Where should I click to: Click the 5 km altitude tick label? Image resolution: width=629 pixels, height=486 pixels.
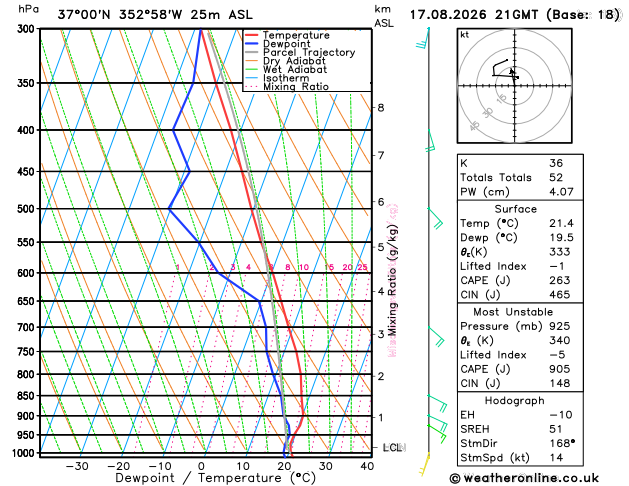(x=381, y=247)
